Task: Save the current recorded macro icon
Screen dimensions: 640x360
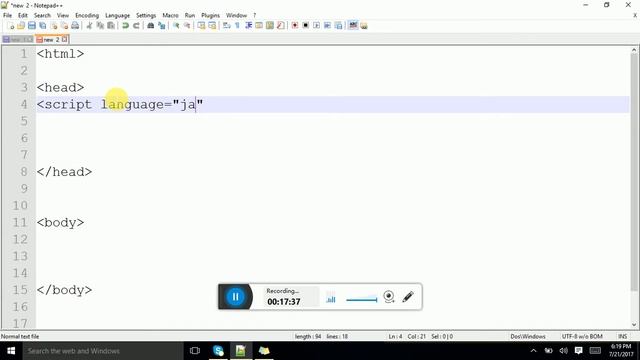Action: click(338, 25)
